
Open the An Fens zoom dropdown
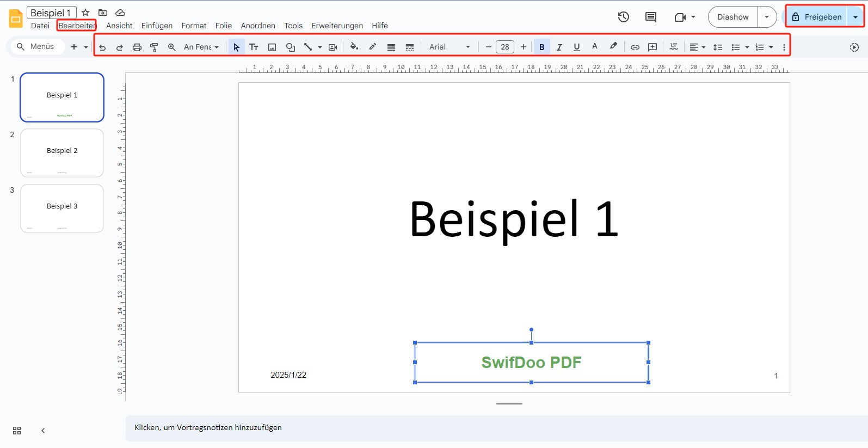click(x=201, y=47)
